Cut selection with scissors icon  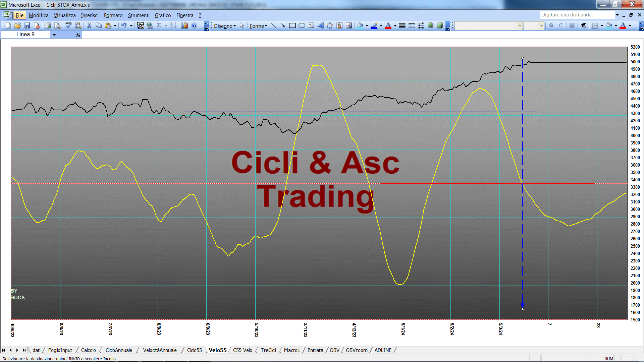(x=89, y=25)
